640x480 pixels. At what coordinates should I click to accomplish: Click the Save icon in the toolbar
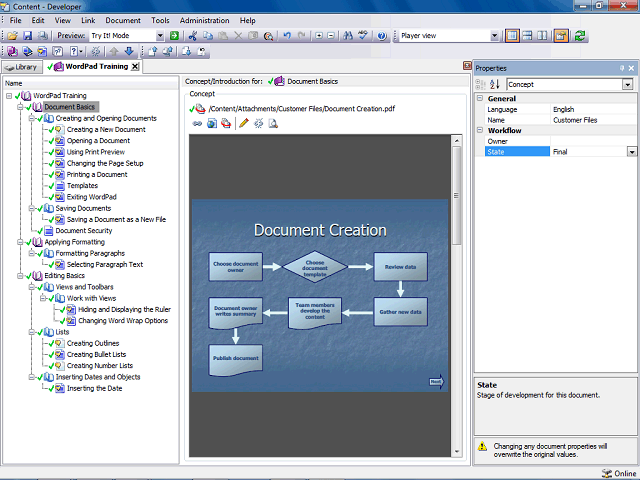[27, 36]
